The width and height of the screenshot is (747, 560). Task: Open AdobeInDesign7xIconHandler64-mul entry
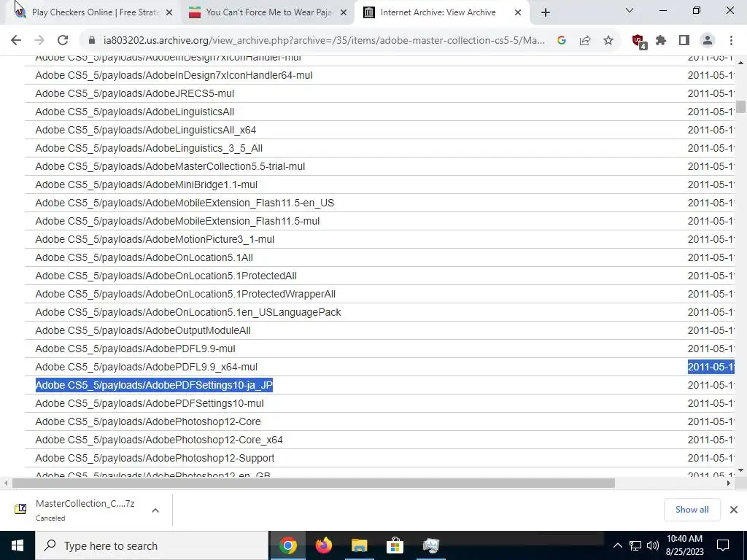click(x=174, y=75)
